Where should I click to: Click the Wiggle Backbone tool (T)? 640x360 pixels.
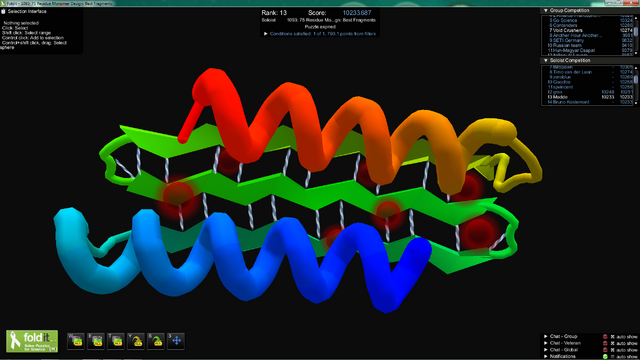pos(116,341)
